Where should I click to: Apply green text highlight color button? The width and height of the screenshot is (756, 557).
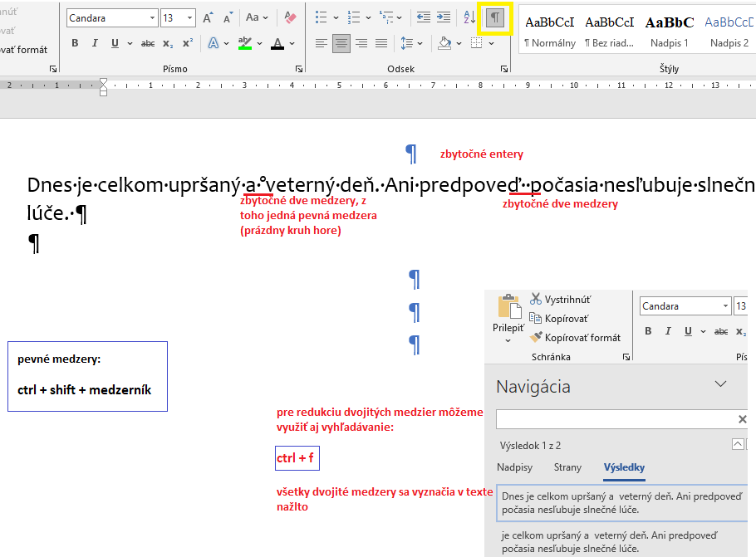(245, 43)
